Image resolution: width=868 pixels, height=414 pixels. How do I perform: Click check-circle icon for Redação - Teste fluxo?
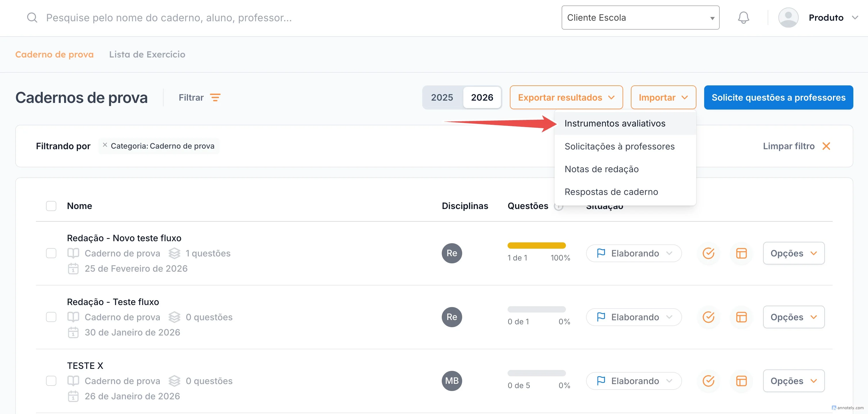[708, 317]
